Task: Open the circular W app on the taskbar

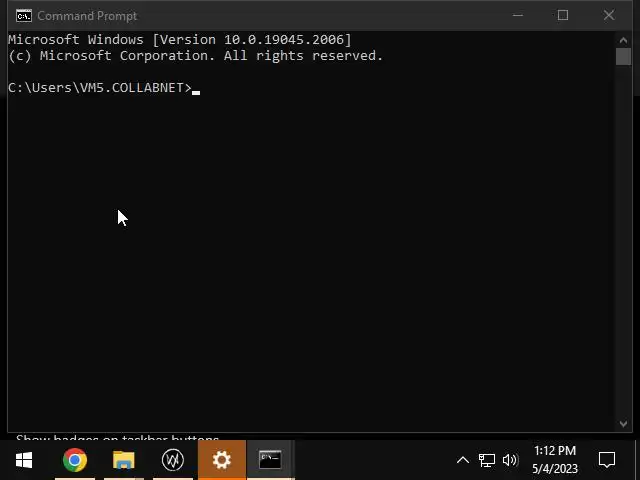Action: coord(173,460)
